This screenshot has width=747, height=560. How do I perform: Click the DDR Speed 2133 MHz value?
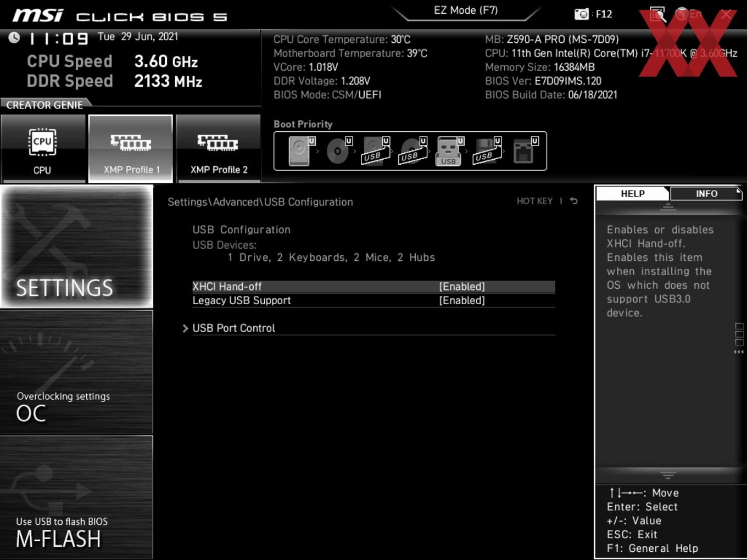coord(169,81)
